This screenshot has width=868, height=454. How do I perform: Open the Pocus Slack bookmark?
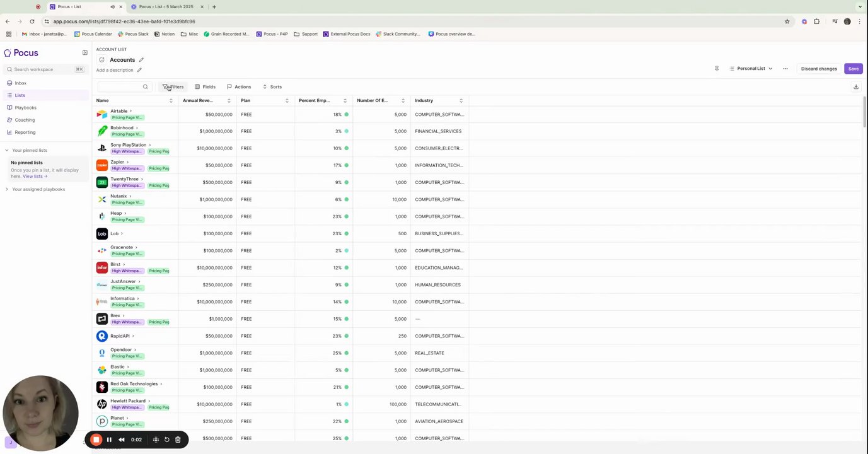[133, 34]
